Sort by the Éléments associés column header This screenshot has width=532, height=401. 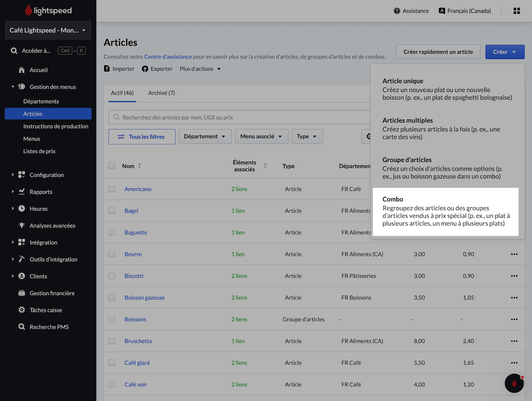tap(249, 166)
